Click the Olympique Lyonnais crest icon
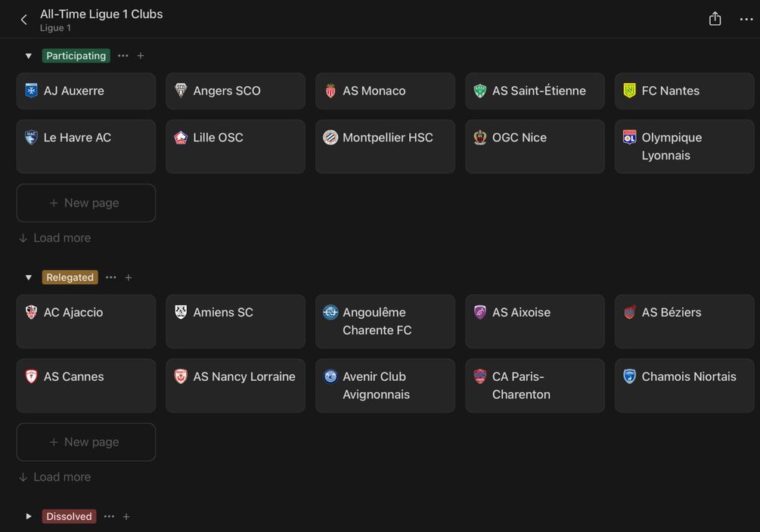This screenshot has width=760, height=532. point(629,138)
